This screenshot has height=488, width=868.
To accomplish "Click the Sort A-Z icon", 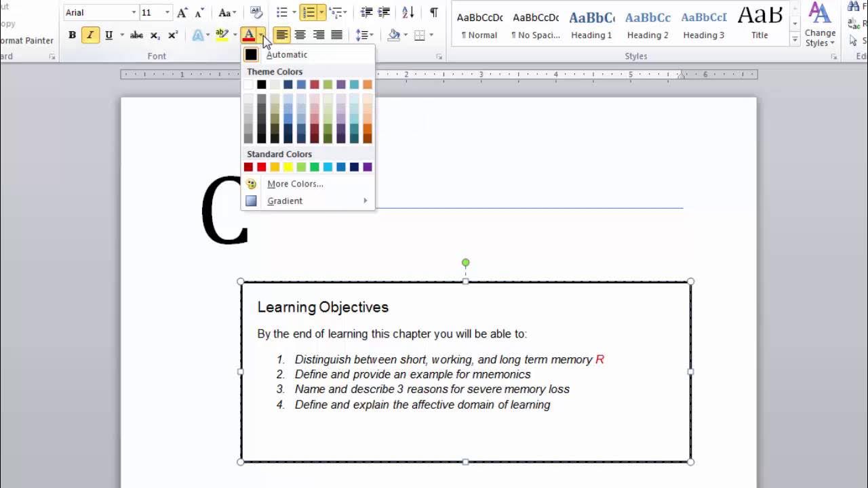I will 408,13.
